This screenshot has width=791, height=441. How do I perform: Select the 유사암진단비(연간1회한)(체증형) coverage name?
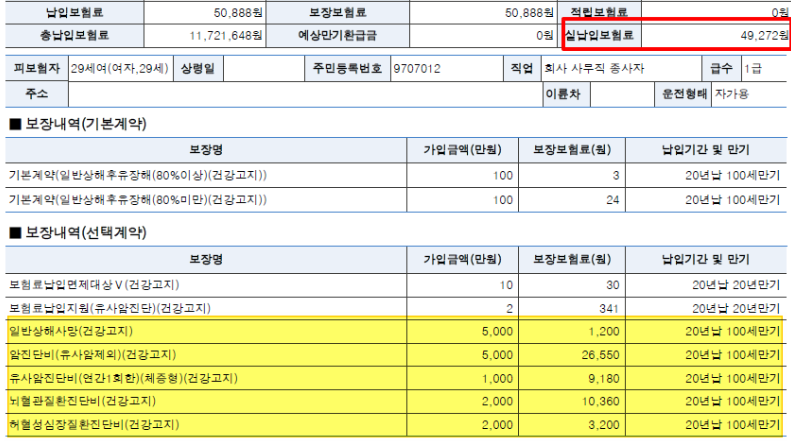(x=123, y=378)
